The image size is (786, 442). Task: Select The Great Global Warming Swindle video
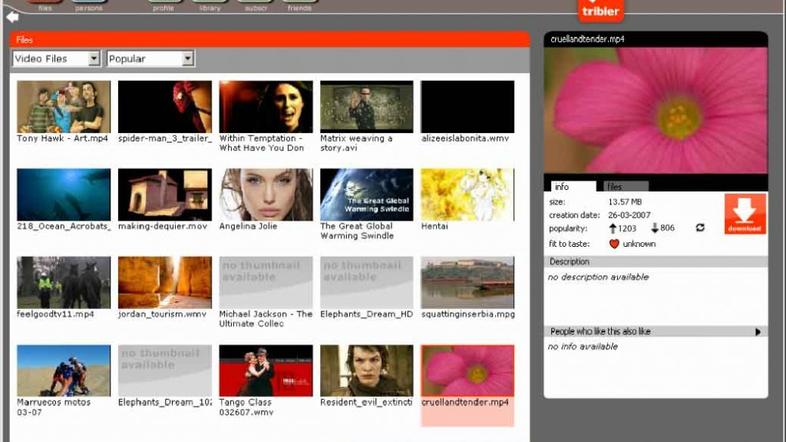(366, 194)
